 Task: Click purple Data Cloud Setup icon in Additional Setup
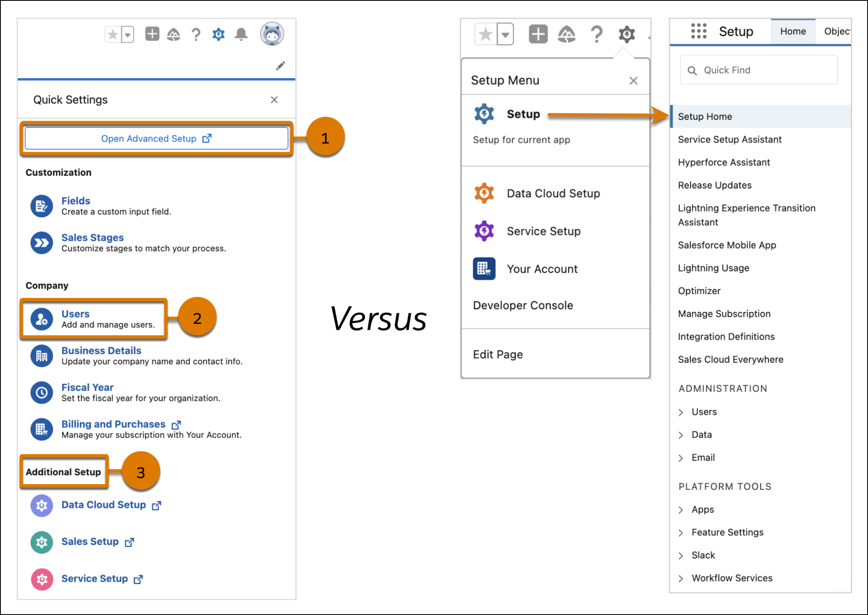click(42, 506)
